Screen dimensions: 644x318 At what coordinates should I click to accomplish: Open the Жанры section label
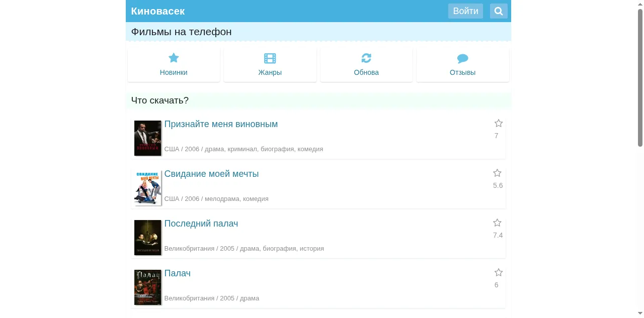[270, 72]
